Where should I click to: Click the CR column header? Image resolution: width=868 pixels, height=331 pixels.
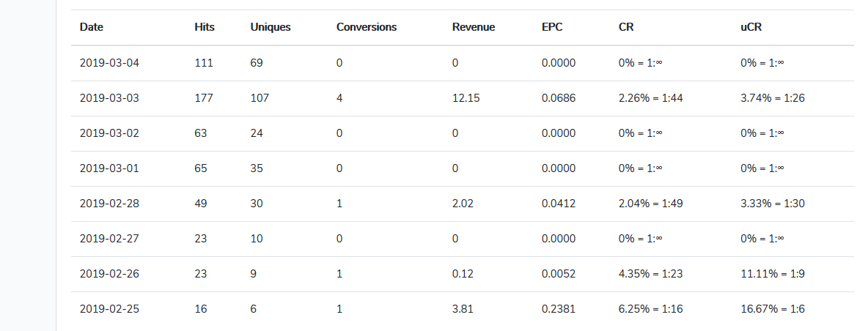pyautogui.click(x=626, y=27)
